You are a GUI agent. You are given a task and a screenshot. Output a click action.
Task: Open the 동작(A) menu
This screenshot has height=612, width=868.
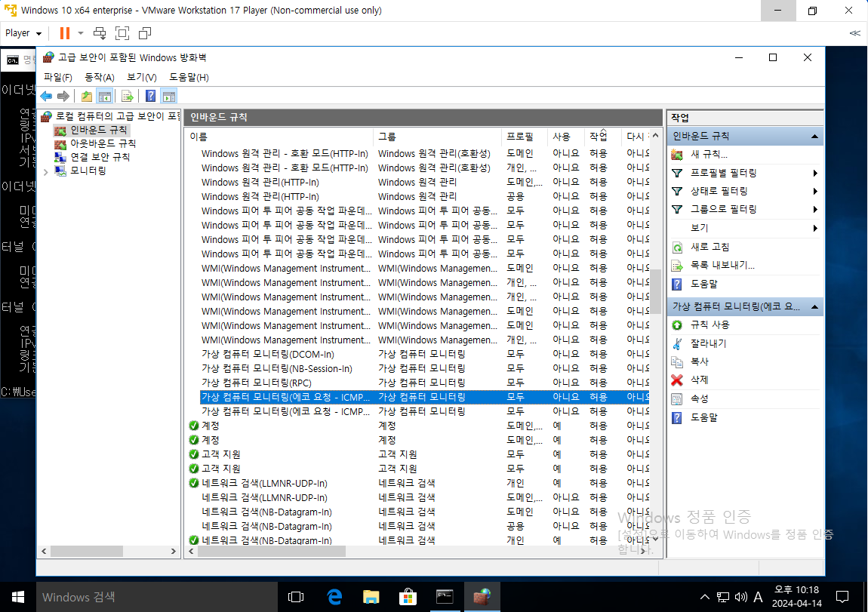tap(100, 77)
